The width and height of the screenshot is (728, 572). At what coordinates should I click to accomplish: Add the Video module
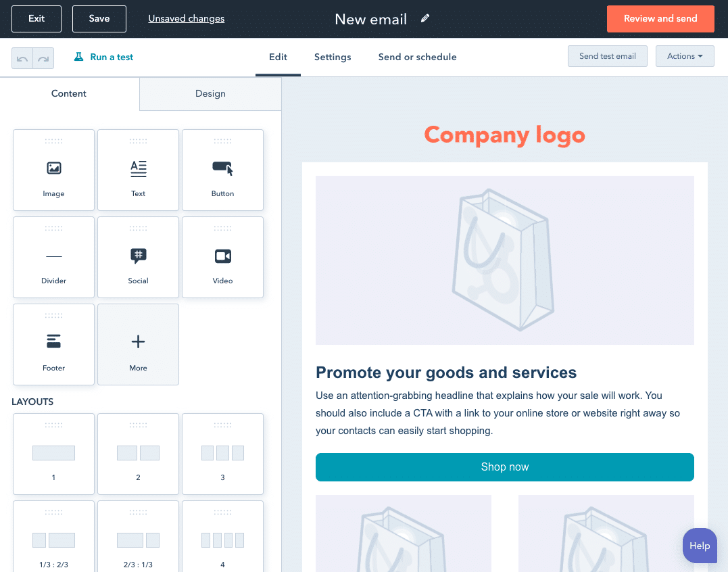click(222, 257)
